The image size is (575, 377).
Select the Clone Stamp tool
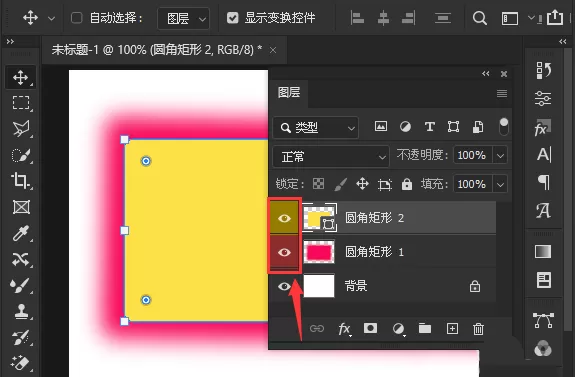pos(21,311)
